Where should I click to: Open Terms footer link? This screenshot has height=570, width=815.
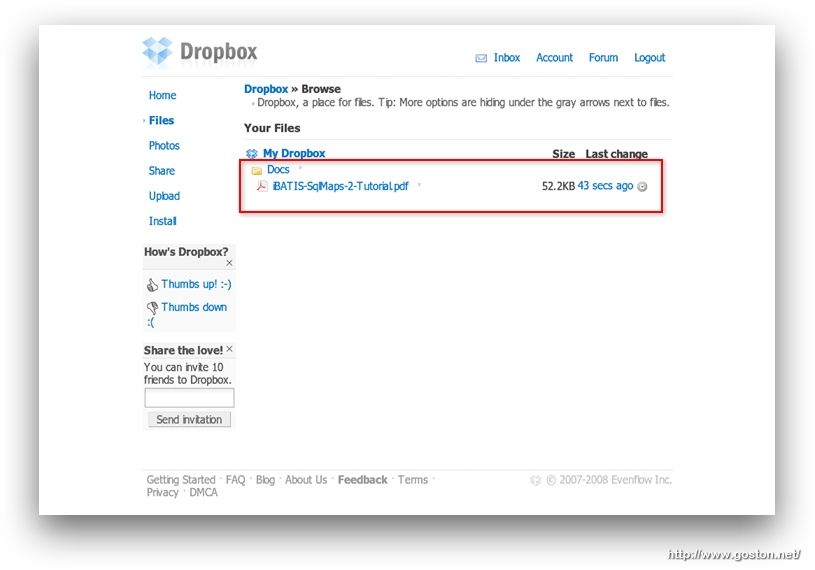pos(413,480)
